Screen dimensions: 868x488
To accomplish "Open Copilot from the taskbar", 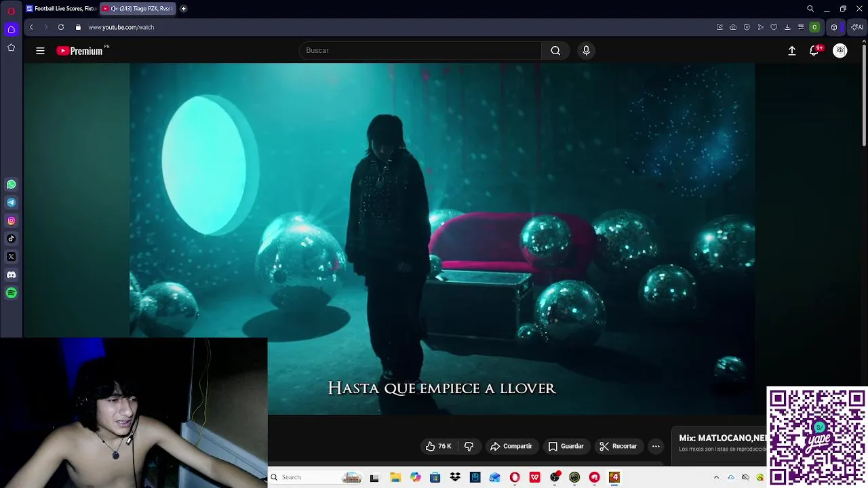I will coord(415,477).
